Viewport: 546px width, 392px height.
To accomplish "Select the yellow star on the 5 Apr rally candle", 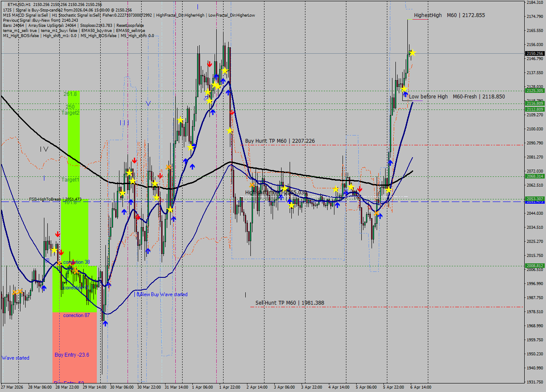I will click(404, 90).
